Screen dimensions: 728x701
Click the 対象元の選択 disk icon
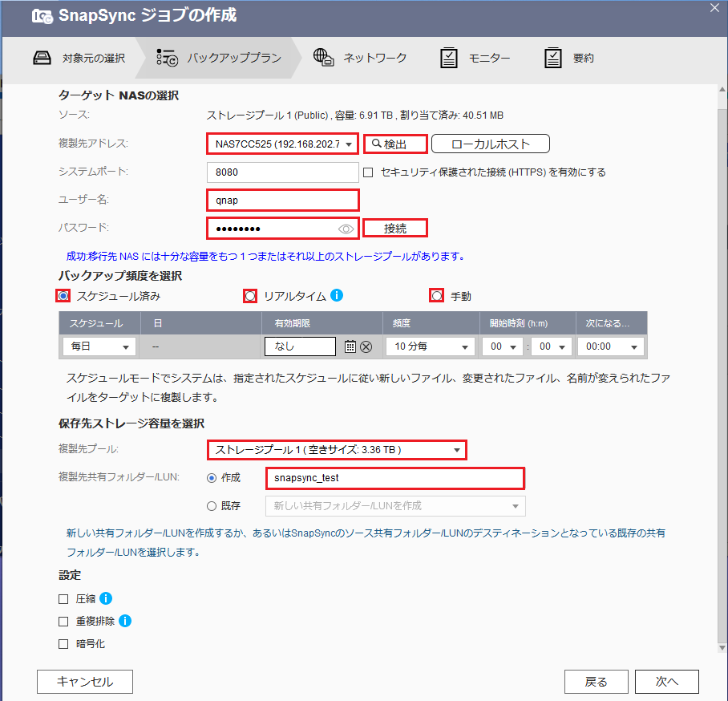(x=42, y=57)
